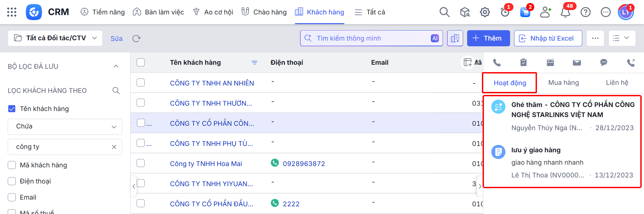This screenshot has height=214, width=644.
Task: Uncheck the Tên khách hàng filter checkbox
Action: (12, 109)
